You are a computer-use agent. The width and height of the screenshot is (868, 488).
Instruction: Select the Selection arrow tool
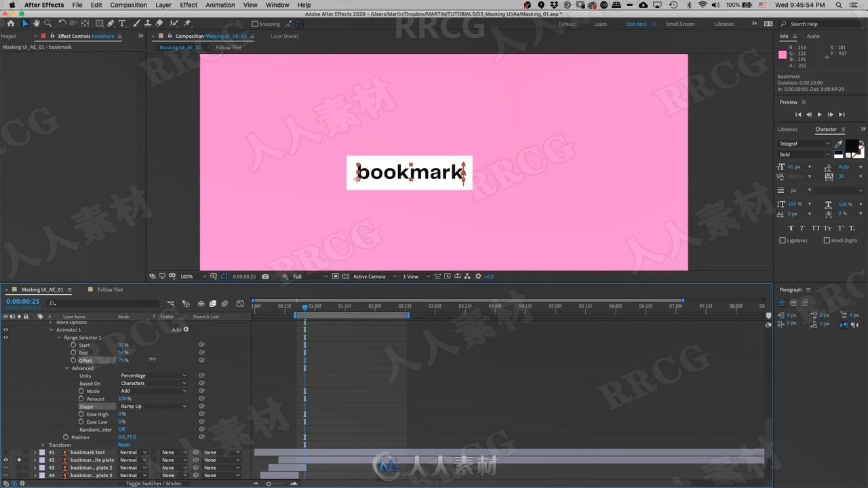click(x=25, y=23)
